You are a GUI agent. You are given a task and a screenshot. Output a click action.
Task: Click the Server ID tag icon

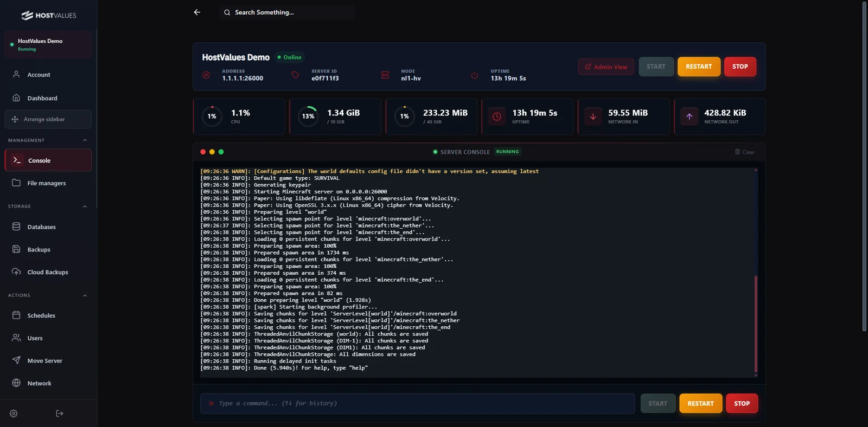coord(296,75)
